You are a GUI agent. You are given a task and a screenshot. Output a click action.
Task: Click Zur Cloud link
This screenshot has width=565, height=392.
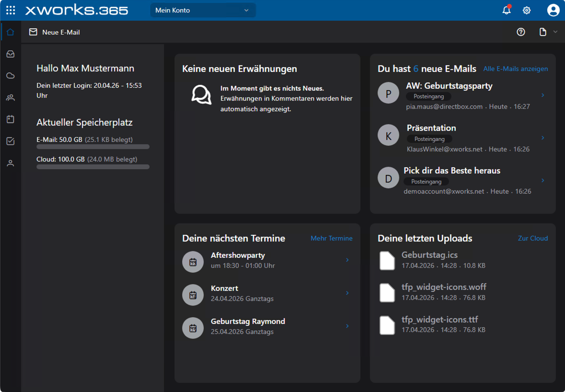(533, 238)
